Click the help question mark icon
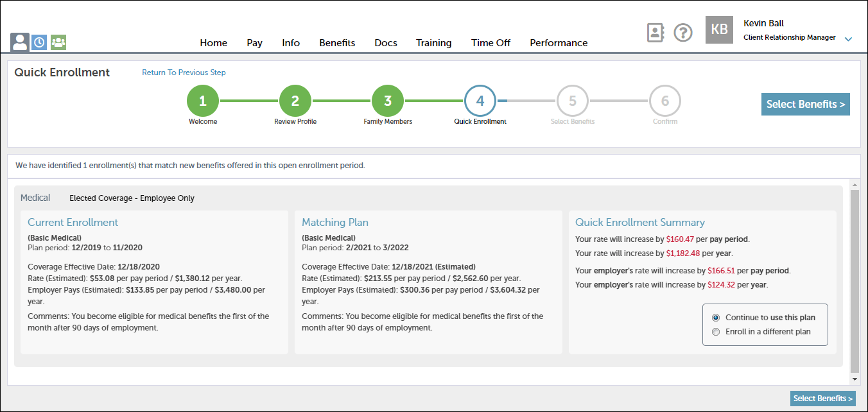 (683, 33)
